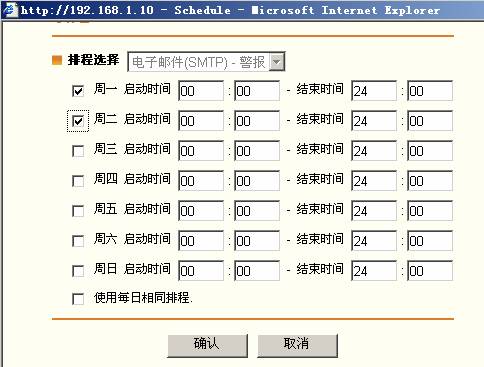Click the 周日 启动时间 label
This screenshot has height=367, width=484.
pyautogui.click(x=132, y=269)
